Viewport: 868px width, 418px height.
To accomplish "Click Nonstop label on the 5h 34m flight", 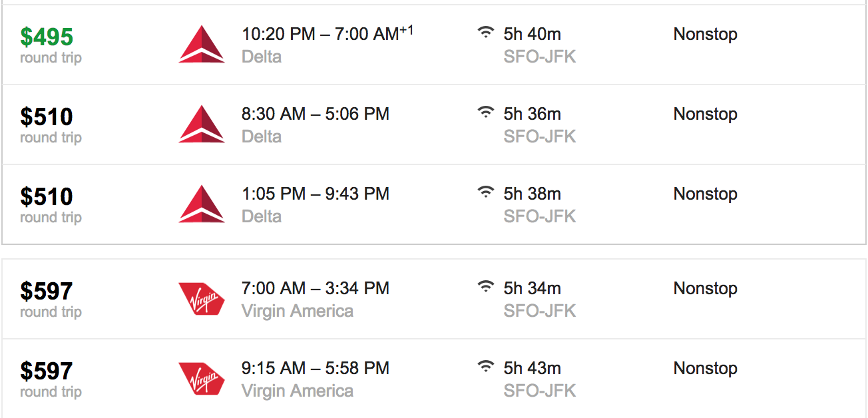I will (706, 288).
